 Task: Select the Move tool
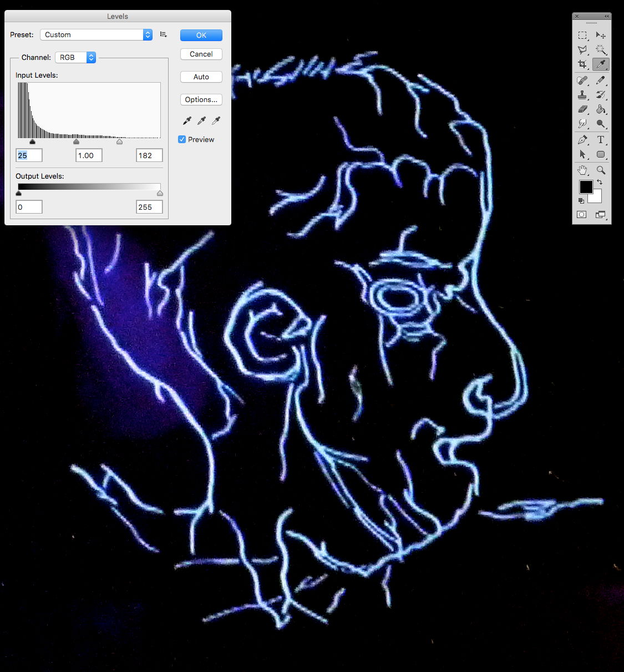601,36
